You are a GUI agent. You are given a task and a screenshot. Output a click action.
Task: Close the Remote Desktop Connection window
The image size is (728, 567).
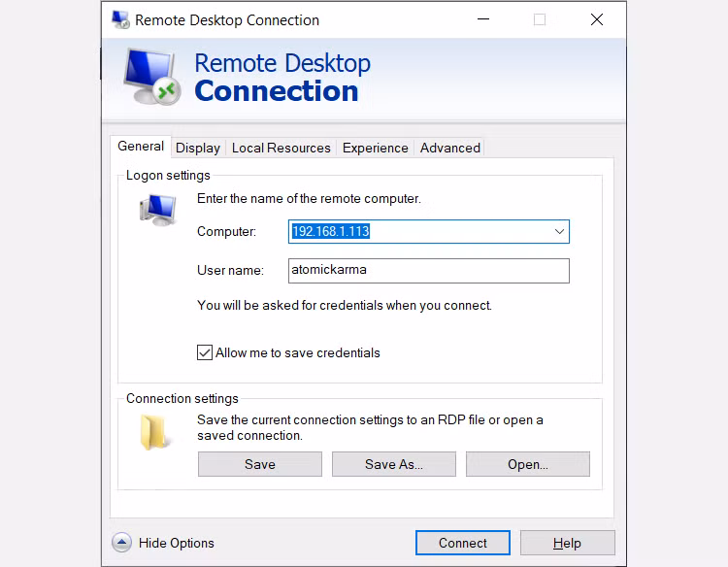click(597, 19)
